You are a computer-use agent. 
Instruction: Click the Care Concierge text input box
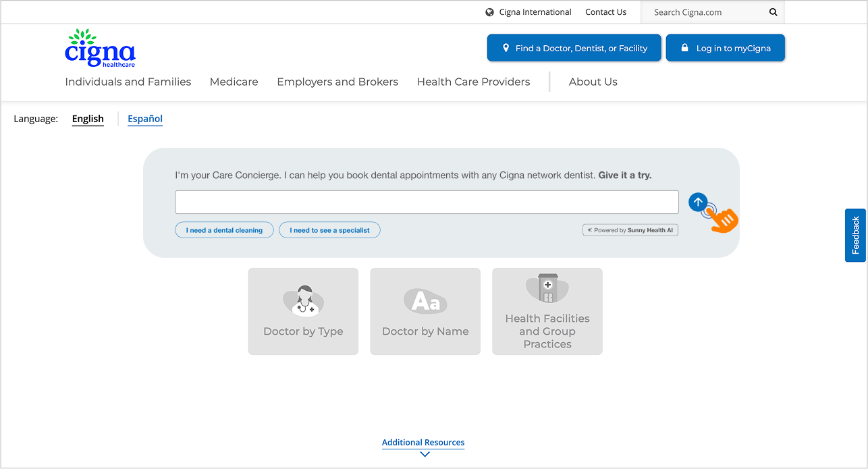427,202
